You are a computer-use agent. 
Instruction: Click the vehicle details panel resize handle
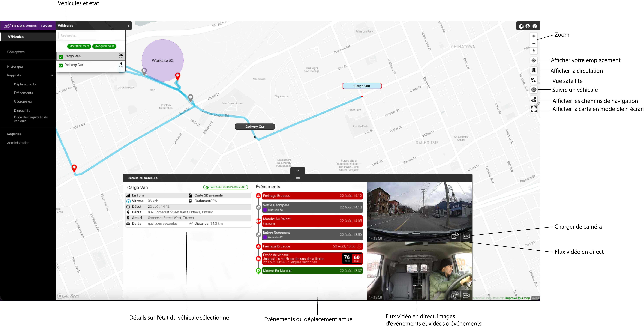pos(298,178)
